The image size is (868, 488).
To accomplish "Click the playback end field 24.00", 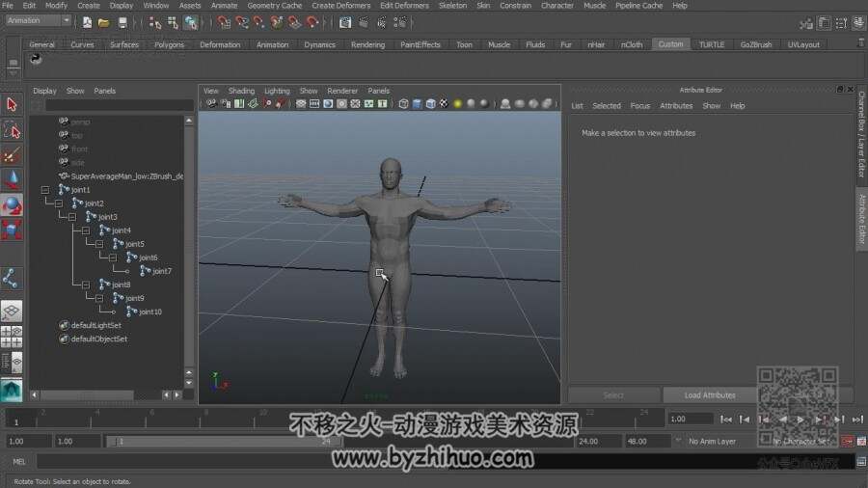I will [597, 442].
